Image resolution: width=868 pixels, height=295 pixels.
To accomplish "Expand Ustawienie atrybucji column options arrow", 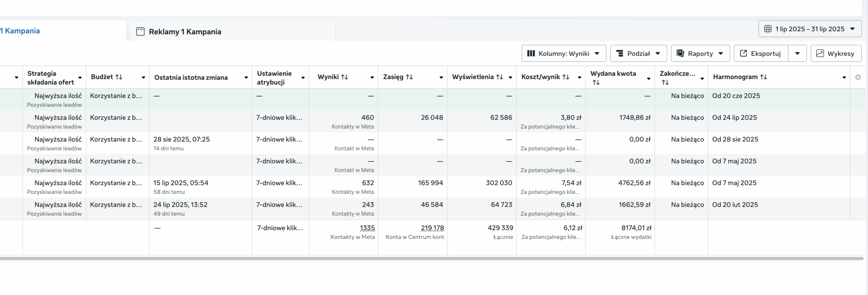I will [x=303, y=78].
